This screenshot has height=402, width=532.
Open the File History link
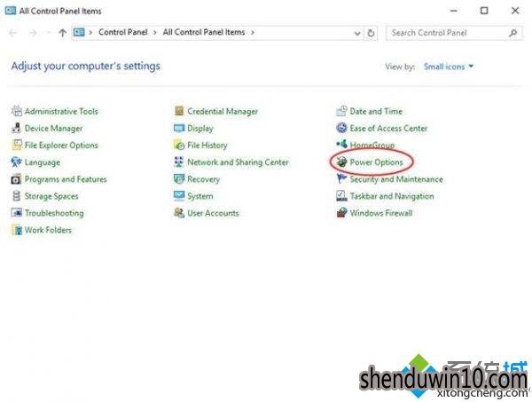click(207, 146)
